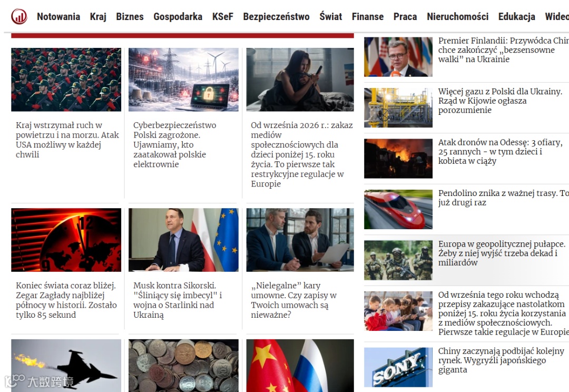
Task: Click the Sikorski with flags photo
Action: pos(184,240)
